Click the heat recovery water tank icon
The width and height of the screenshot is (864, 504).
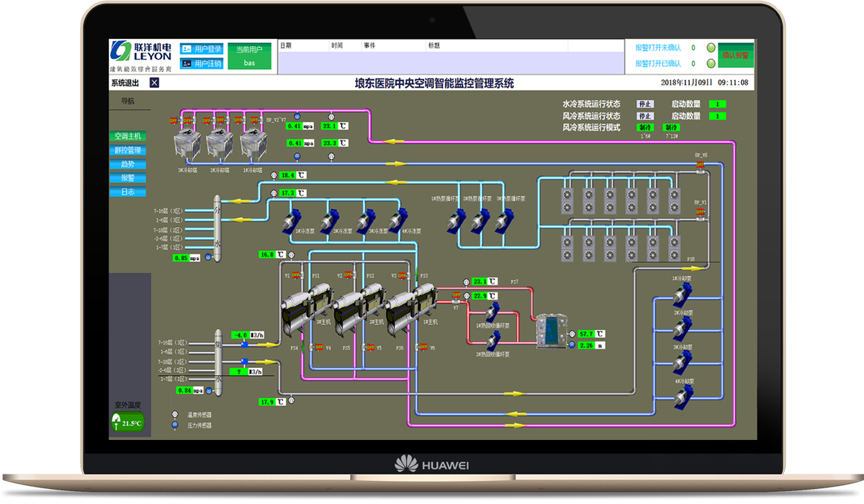pyautogui.click(x=551, y=330)
